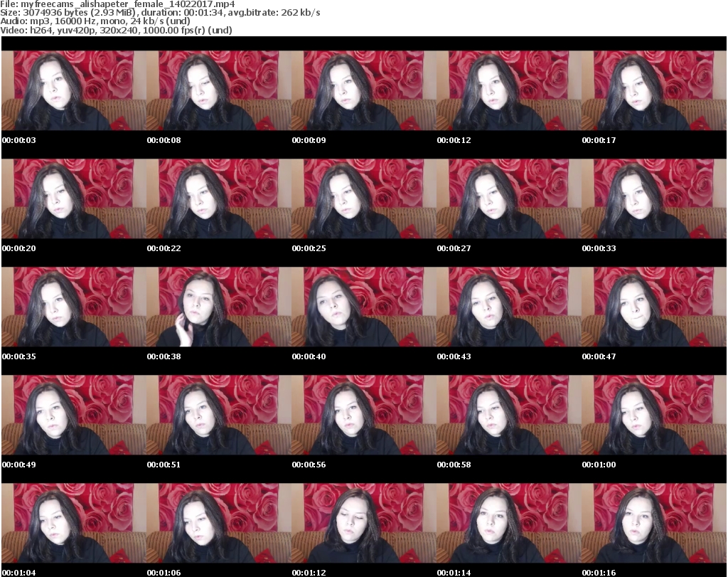Select the thumbnail frame at 00:01:04

[x=74, y=524]
